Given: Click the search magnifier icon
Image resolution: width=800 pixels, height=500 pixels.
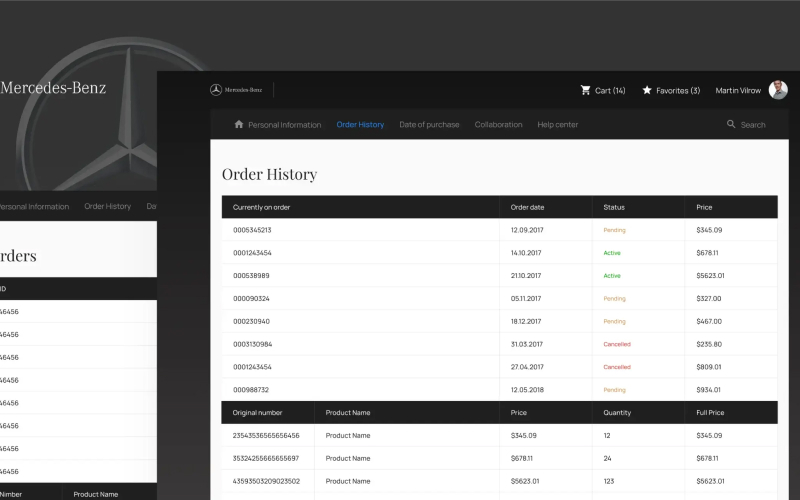Looking at the screenshot, I should click(731, 124).
